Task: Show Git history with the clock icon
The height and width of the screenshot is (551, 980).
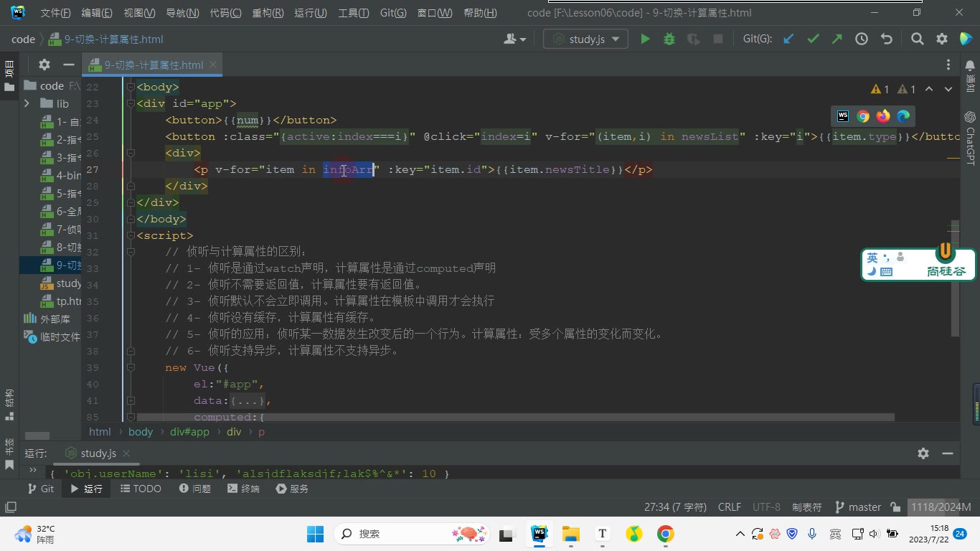Action: click(x=862, y=39)
